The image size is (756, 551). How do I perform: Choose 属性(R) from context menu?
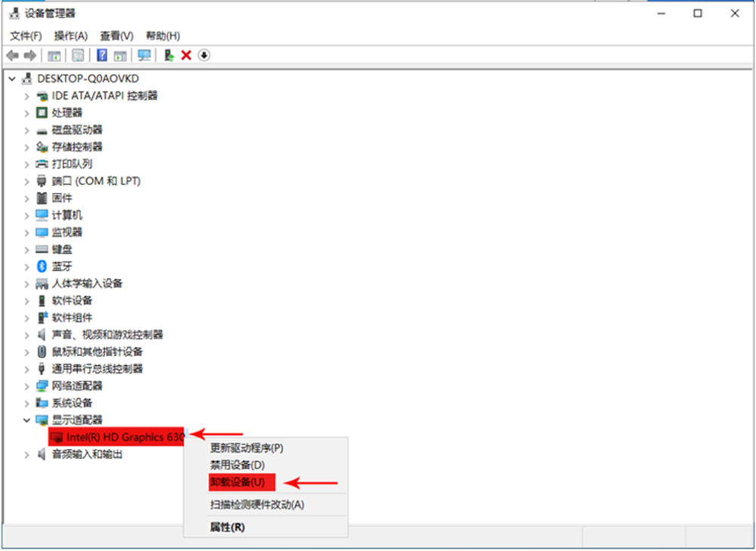click(265, 528)
